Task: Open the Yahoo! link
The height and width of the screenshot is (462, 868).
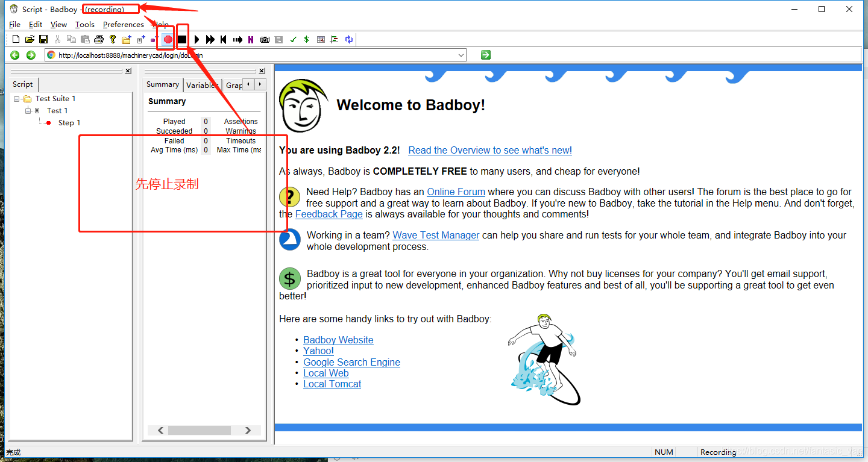Action: [318, 351]
